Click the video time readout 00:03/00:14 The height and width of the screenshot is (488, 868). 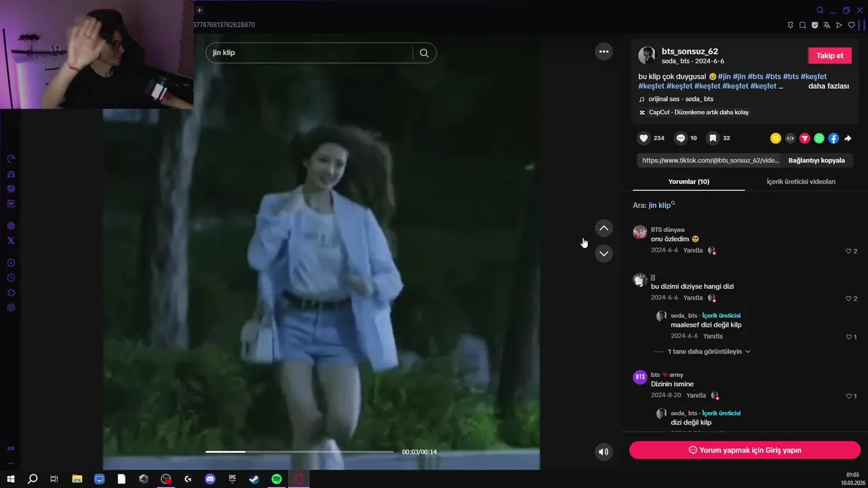click(x=419, y=452)
